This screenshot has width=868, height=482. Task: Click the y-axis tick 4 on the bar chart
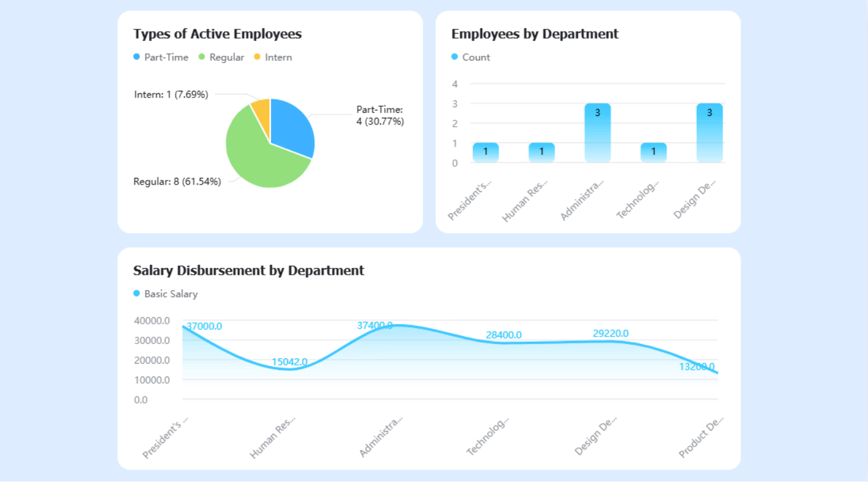tap(455, 84)
